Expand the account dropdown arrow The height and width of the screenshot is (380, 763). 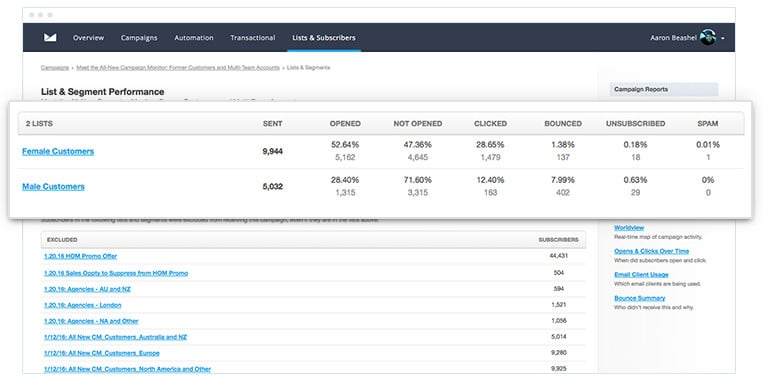coord(723,38)
